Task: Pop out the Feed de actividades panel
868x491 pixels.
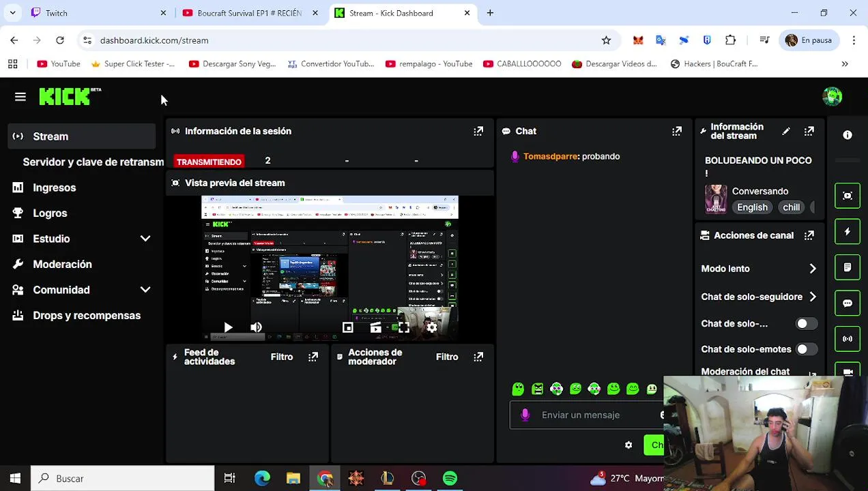Action: point(313,357)
